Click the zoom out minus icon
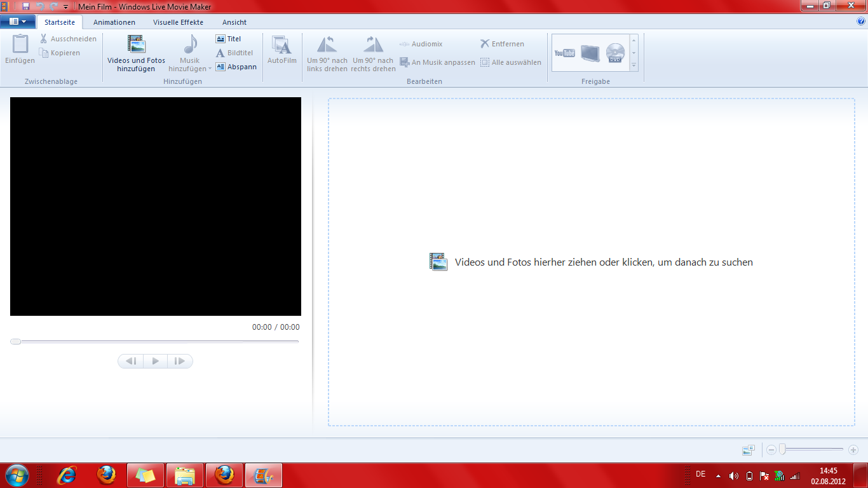Screen dimensions: 868x488 pos(771,450)
